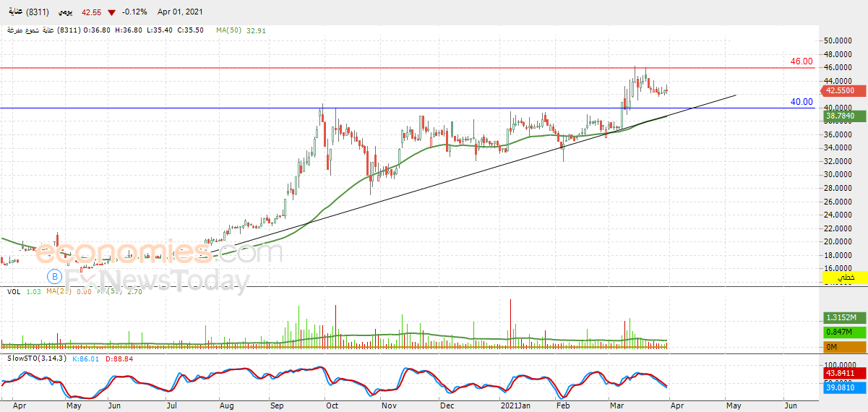
Task: Select the يومي timeframe label
Action: pos(65,13)
